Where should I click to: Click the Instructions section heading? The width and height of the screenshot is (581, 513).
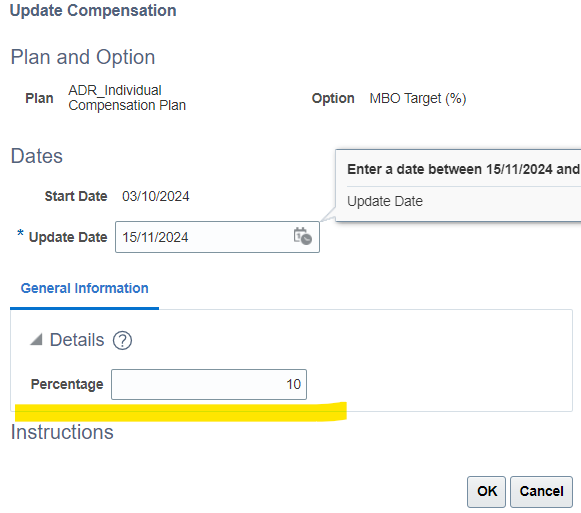(x=62, y=432)
